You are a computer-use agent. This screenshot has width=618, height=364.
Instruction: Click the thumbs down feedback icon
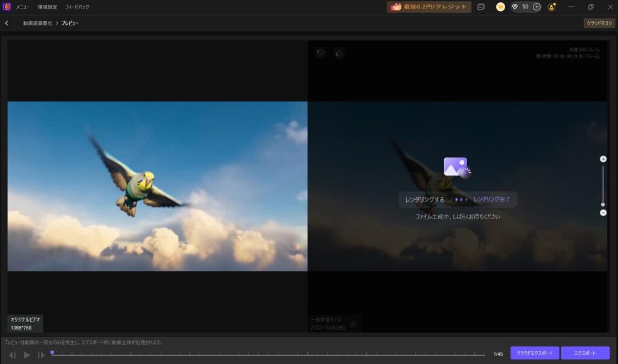pos(320,53)
